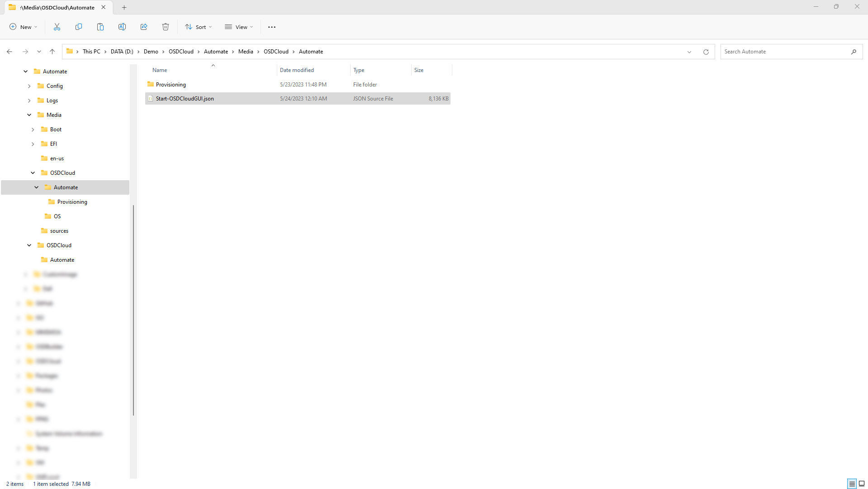The image size is (868, 489).
Task: Click the Copy icon in toolbar
Action: click(x=79, y=27)
